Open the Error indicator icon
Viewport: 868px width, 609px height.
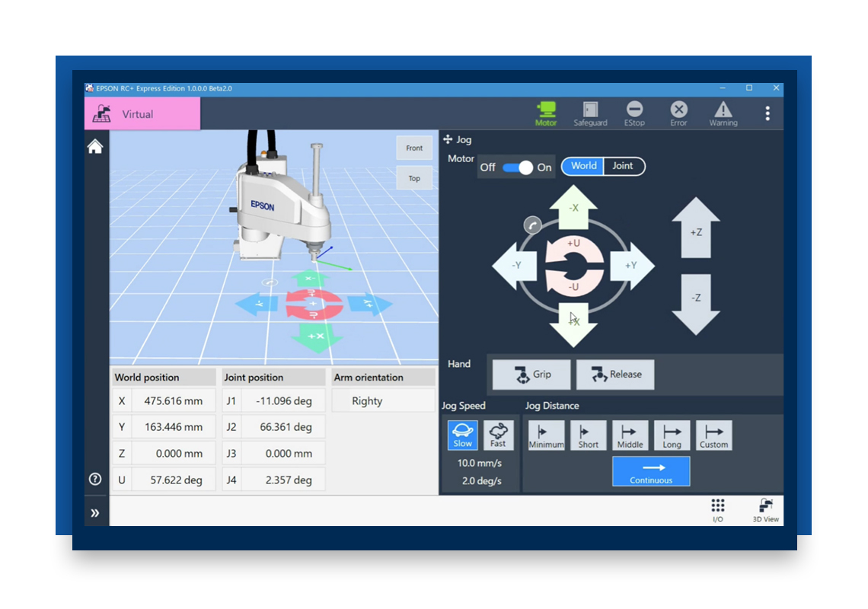click(x=678, y=113)
